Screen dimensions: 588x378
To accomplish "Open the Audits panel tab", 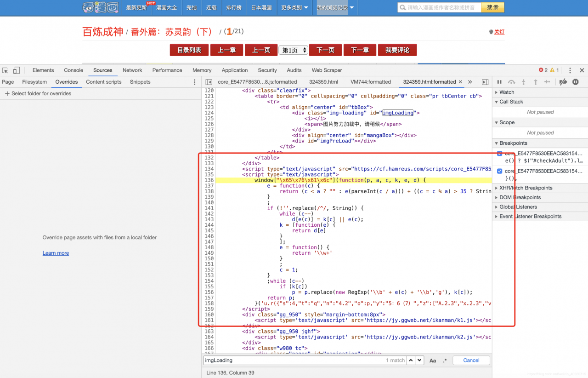I will (x=294, y=70).
